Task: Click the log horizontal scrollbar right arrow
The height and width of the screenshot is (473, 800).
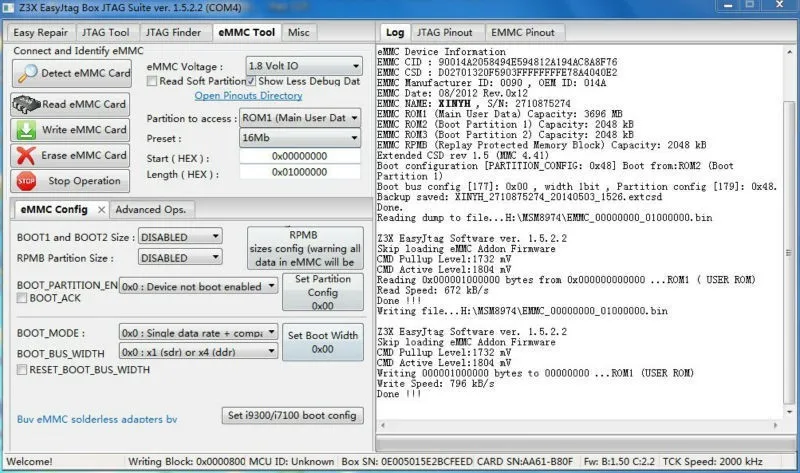Action: (776, 425)
